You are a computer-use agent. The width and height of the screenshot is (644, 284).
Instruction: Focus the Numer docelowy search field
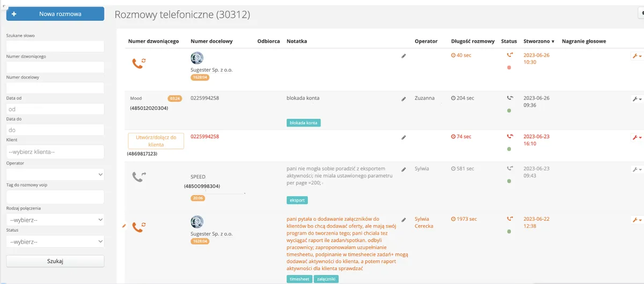pyautogui.click(x=55, y=88)
